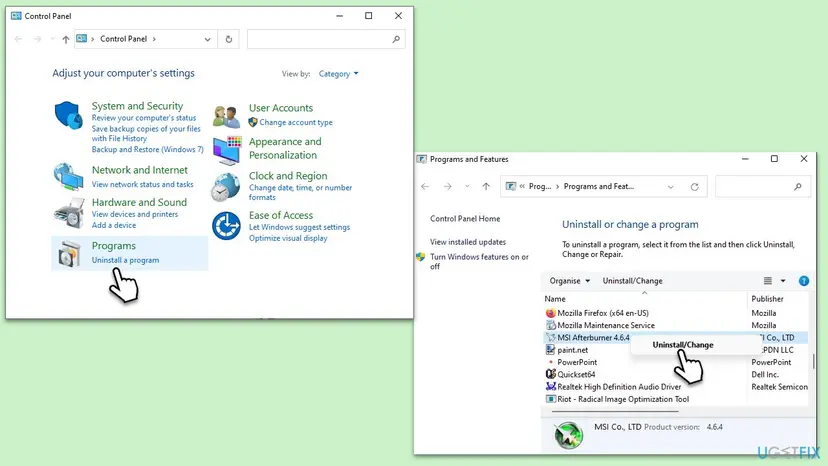
Task: Click forward arrow in Programs and Features
Action: point(447,187)
